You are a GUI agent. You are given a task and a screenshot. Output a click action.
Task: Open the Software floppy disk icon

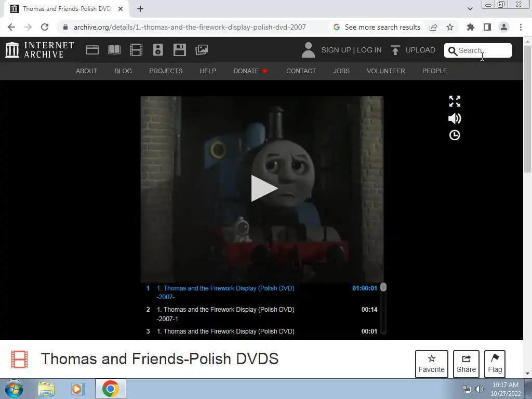click(x=179, y=50)
